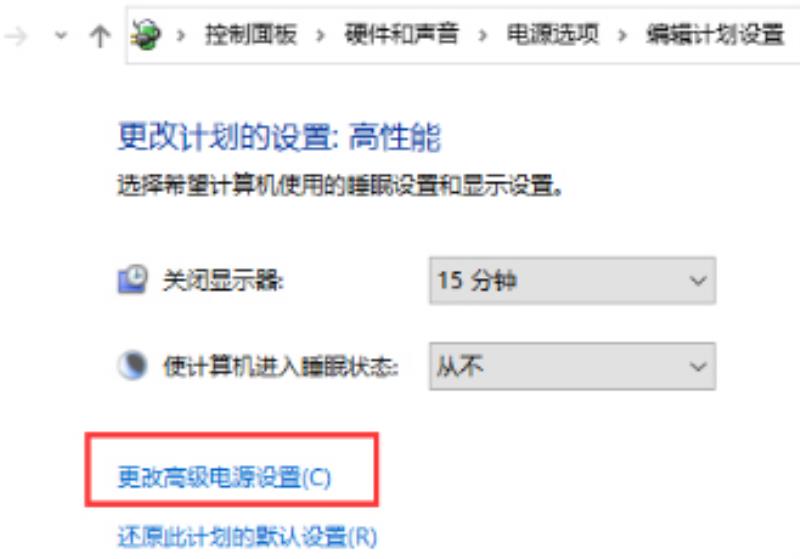The width and height of the screenshot is (800, 559).
Task: Go up one level with up arrow
Action: tap(99, 36)
